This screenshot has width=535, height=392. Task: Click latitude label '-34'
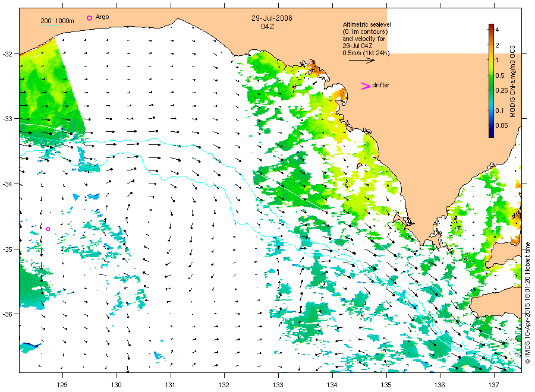[x=8, y=184]
